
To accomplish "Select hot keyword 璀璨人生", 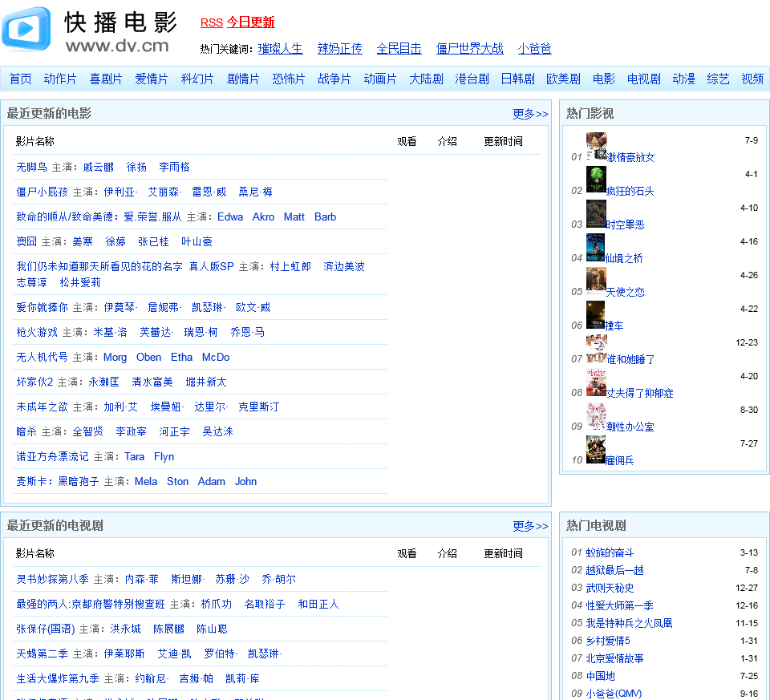I will tap(281, 49).
